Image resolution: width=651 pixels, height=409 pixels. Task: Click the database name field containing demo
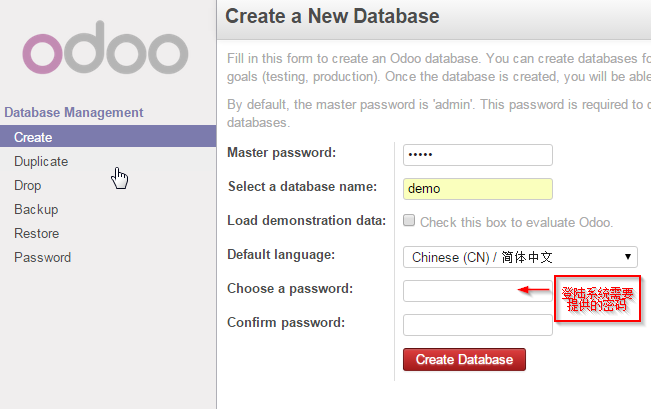(477, 189)
